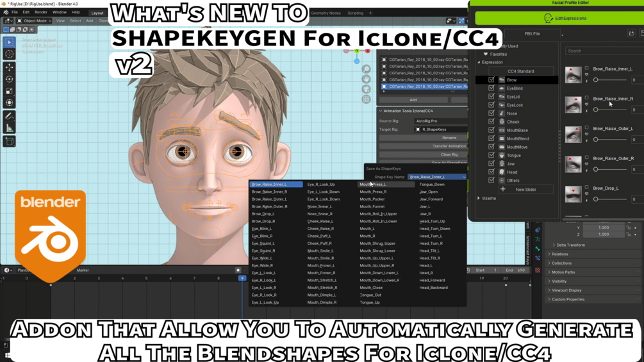Switch to the Geometry Nodes workspace tab
The height and width of the screenshot is (362, 644).
[326, 13]
